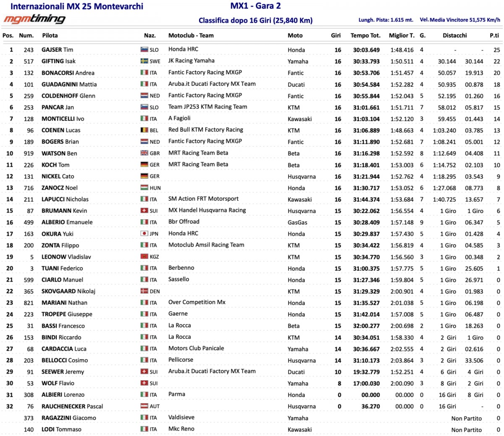Click the Italian flag beside CIARLO Manuel
Screen dimensions: 504x436
pyautogui.click(x=144, y=280)
